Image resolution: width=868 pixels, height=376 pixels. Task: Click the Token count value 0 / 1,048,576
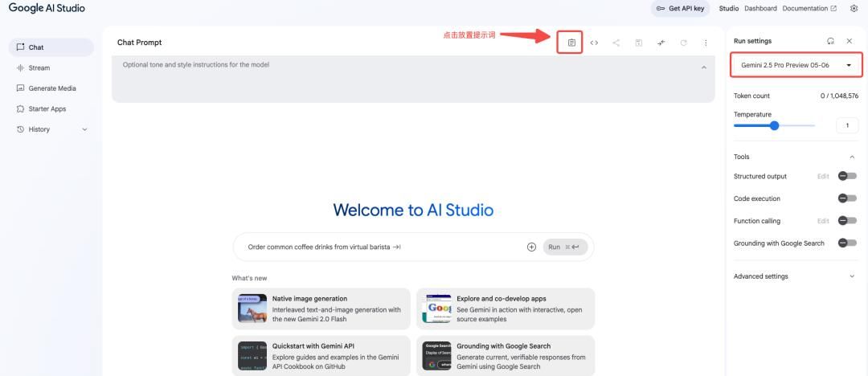(x=839, y=96)
